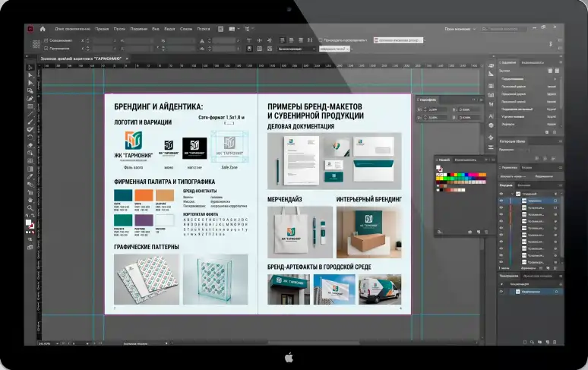The image size is (588, 370).
Task: Select the van image under "БРЕНД-АРТЕФАКТЫ В ГОРОДСКОЙ СРЕДЕ"
Action: pyautogui.click(x=380, y=289)
